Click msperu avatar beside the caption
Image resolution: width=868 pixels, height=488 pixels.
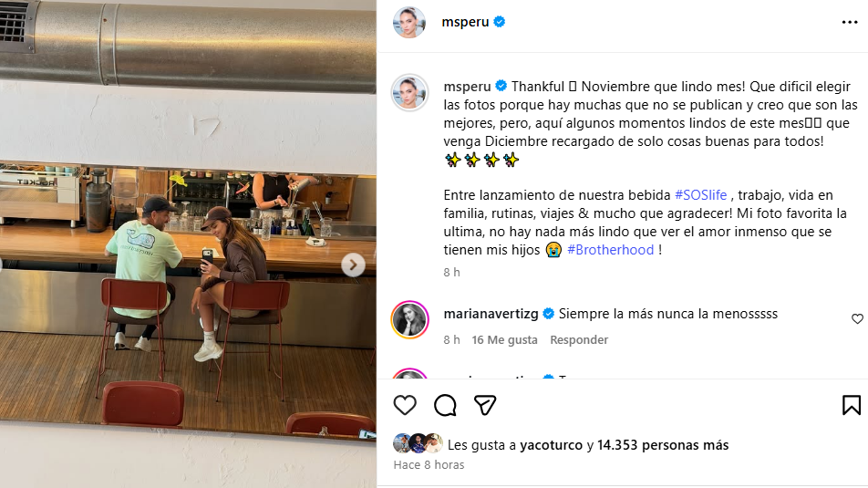pos(409,92)
